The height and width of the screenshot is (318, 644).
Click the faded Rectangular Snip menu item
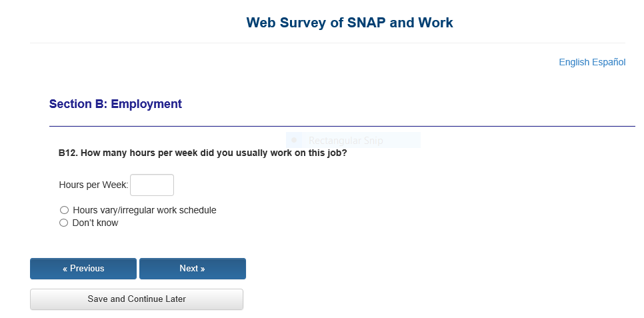pyautogui.click(x=346, y=141)
